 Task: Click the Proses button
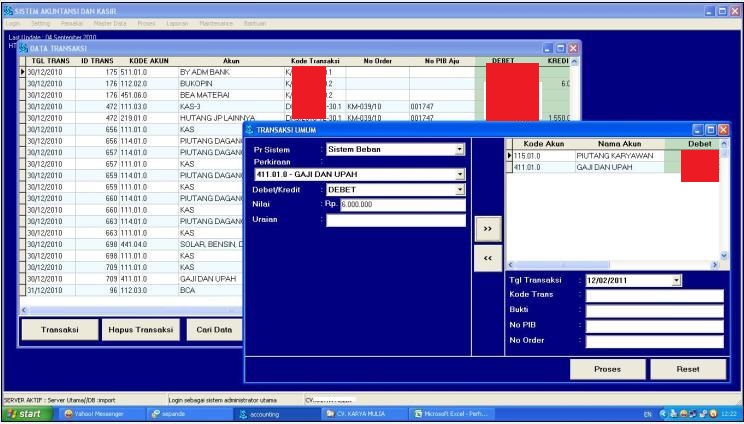(x=607, y=369)
